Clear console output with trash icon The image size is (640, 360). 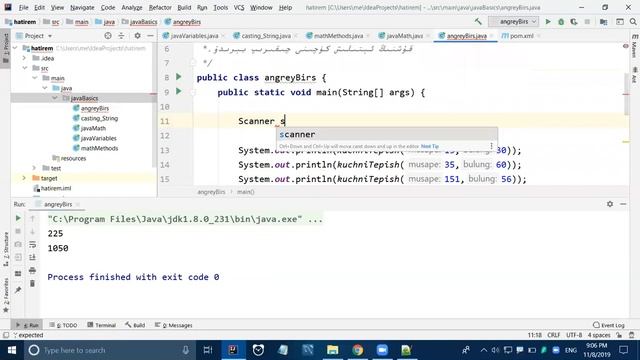click(x=32, y=284)
